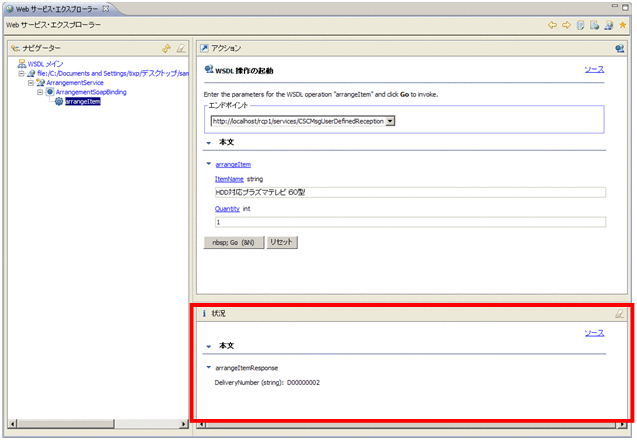Click the WSDL Main network icon
This screenshot has width=637, height=441.
[x=22, y=64]
